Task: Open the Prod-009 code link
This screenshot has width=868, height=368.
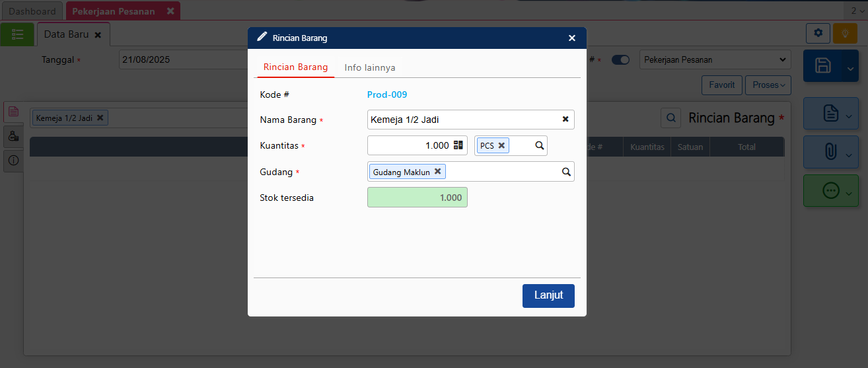Action: (387, 94)
